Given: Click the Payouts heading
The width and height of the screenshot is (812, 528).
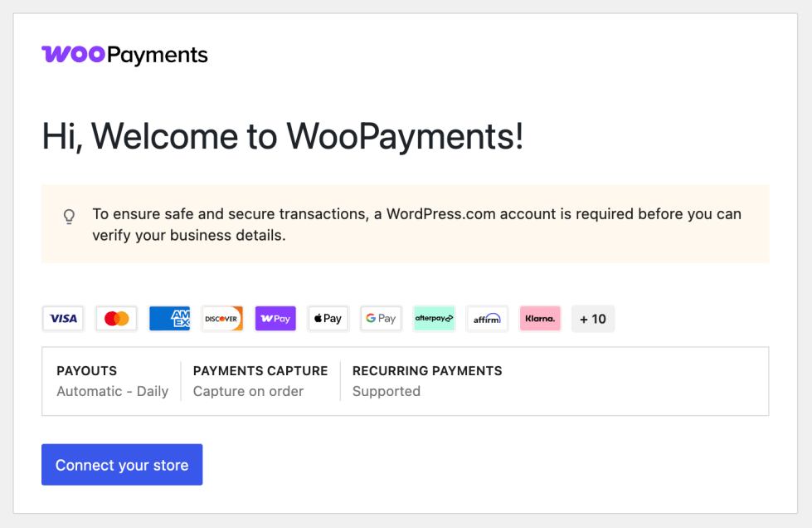Looking at the screenshot, I should point(87,371).
